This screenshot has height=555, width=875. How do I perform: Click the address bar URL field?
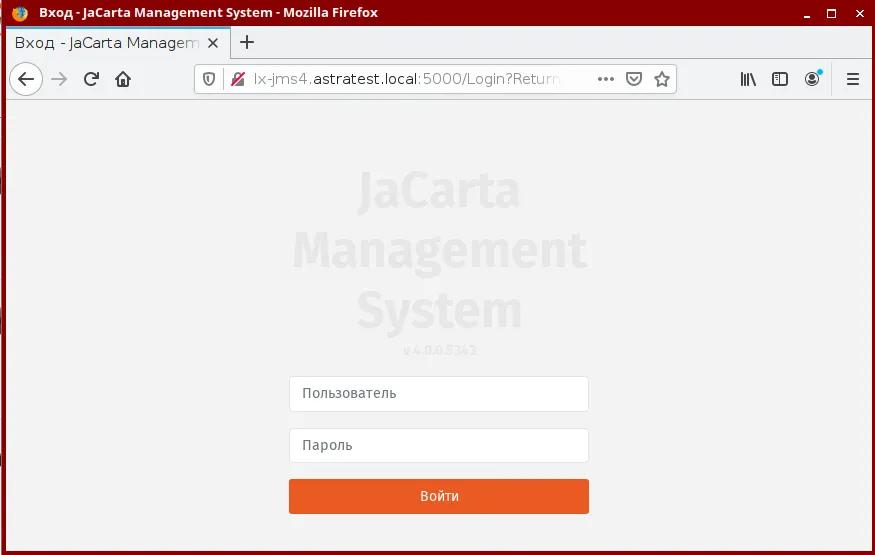[407, 79]
